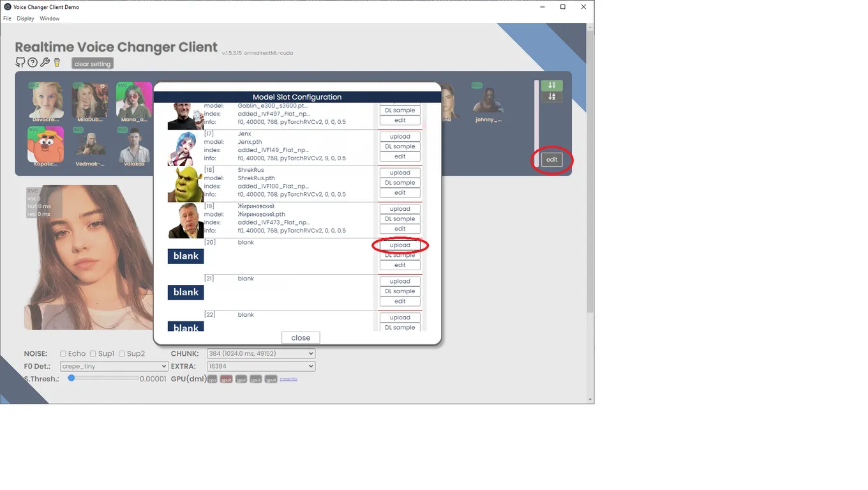Open the EXTRA 16384 dropdown
Screen dimensions: 868x490
[261, 366]
